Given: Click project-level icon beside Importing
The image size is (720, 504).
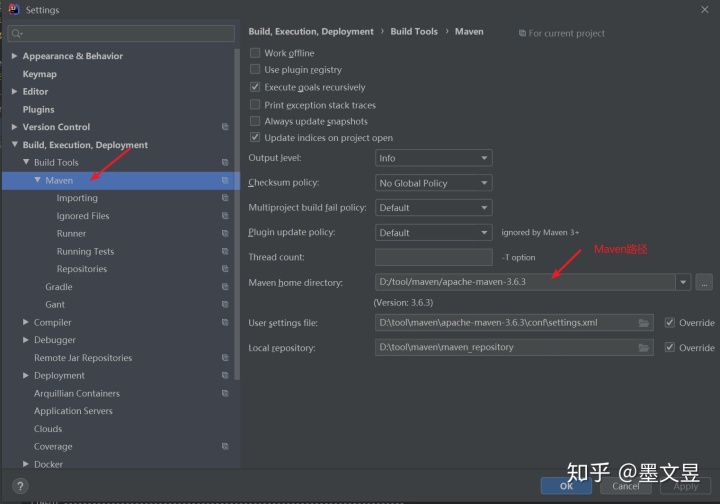Looking at the screenshot, I should click(x=225, y=198).
